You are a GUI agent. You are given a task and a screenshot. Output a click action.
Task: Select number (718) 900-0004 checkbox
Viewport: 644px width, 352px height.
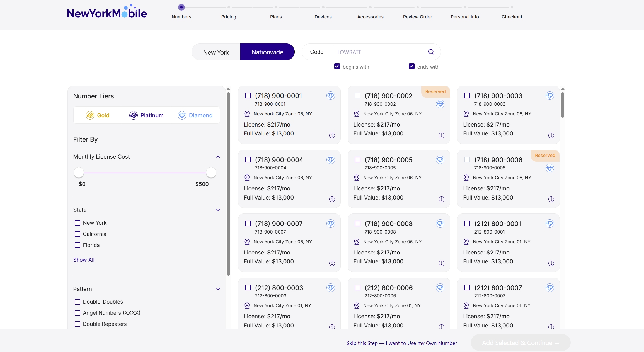point(248,160)
